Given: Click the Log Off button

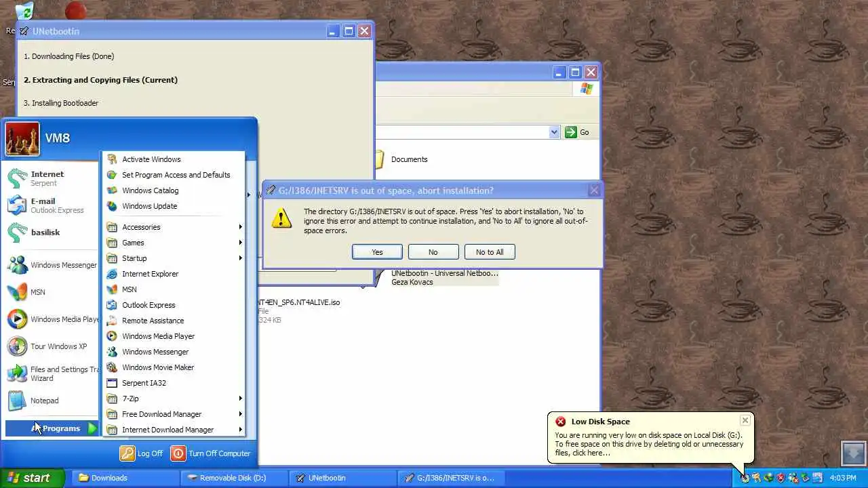Looking at the screenshot, I should click(141, 453).
